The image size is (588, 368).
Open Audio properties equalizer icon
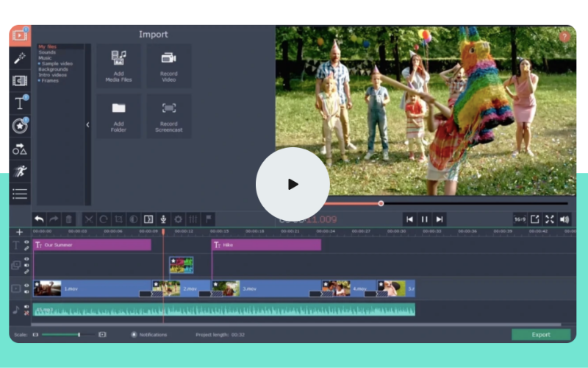193,219
